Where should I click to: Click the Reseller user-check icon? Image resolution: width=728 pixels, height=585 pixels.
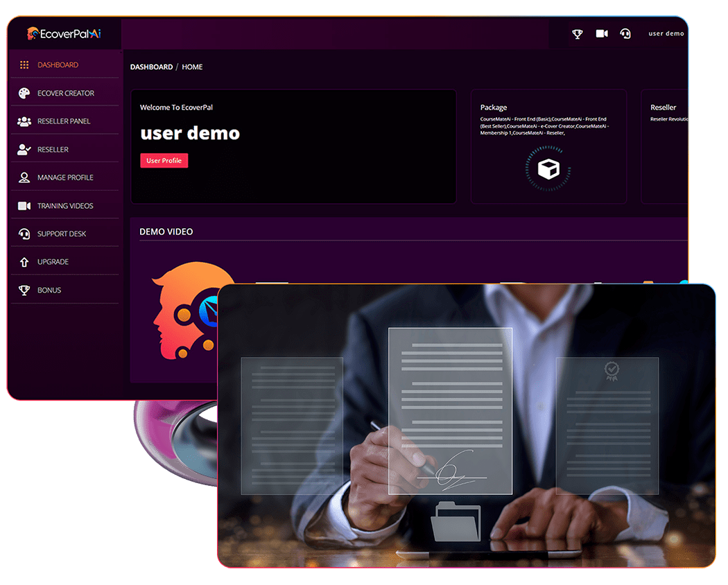pyautogui.click(x=24, y=150)
